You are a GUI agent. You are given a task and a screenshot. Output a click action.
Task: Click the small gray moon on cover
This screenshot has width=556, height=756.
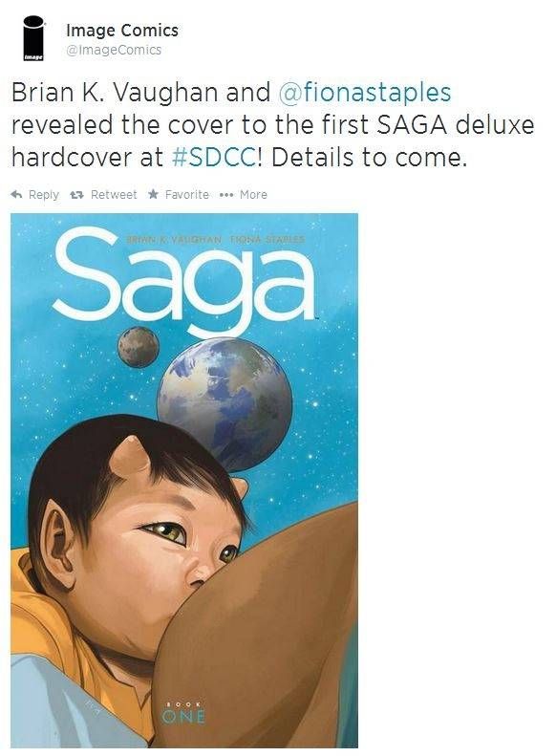point(139,347)
